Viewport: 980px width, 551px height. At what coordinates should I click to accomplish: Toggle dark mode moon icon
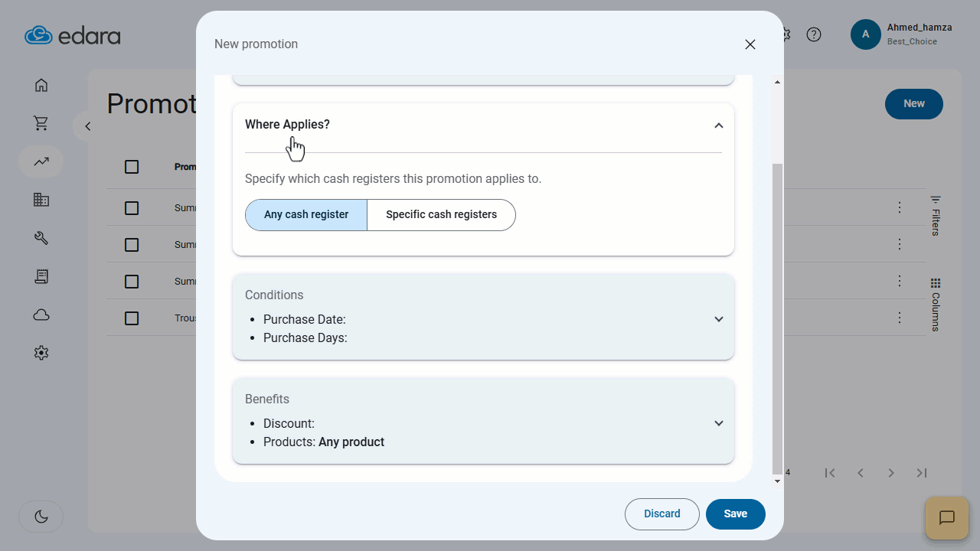point(41,517)
